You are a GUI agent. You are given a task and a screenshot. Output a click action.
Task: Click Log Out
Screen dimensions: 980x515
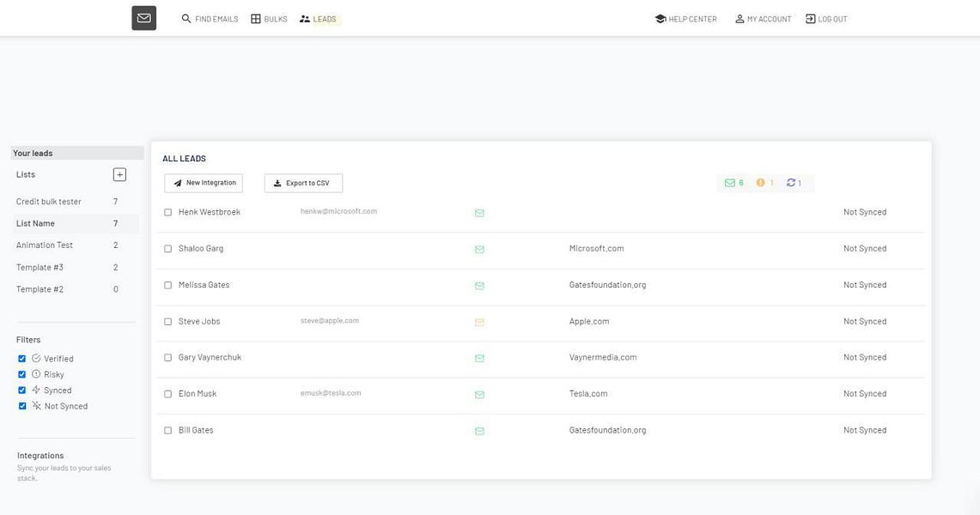click(x=826, y=19)
